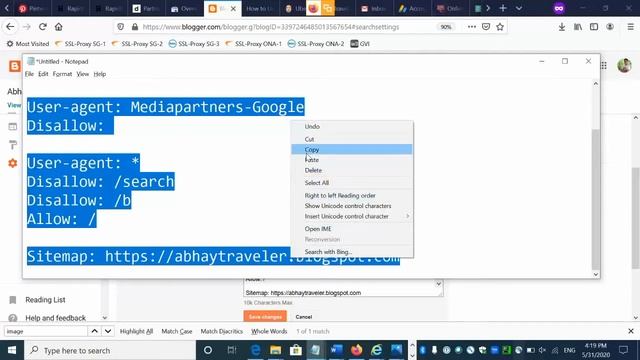
Task: Bookmark this page with the star icon
Action: 500,27
